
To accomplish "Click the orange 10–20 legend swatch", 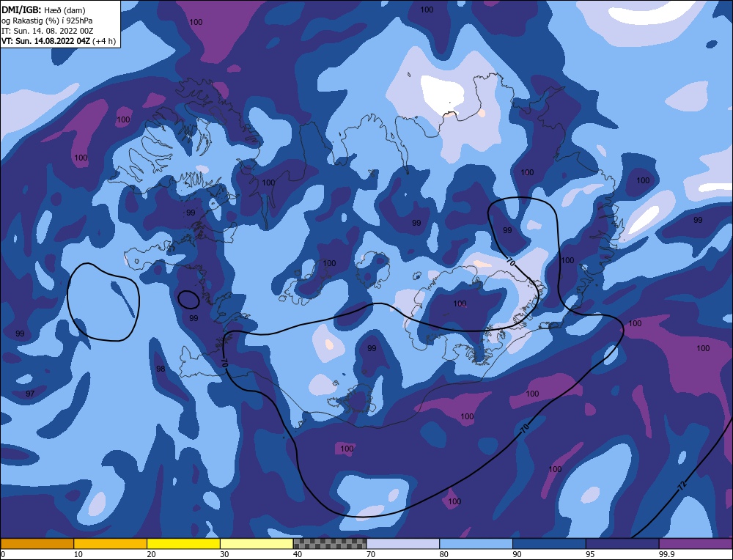I will [x=111, y=543].
